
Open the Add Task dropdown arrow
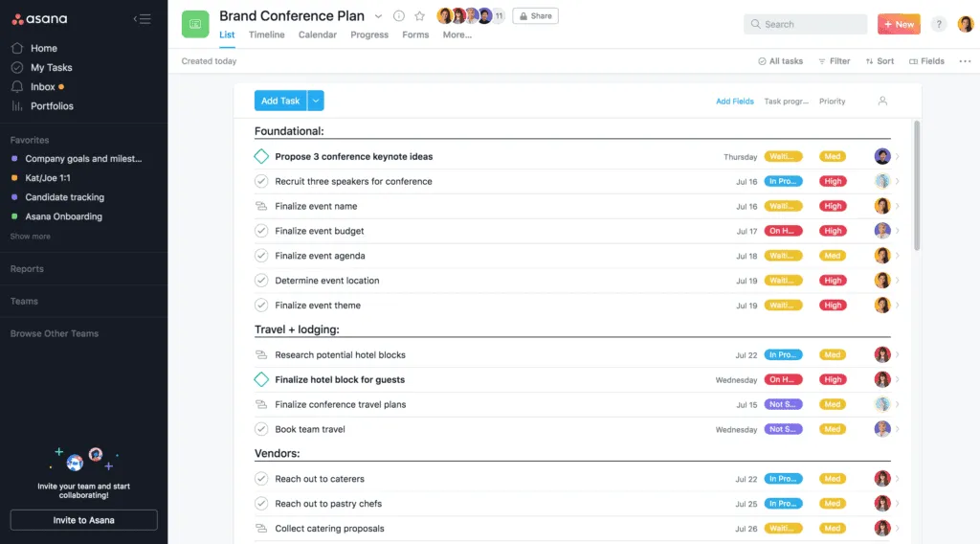[x=316, y=101]
